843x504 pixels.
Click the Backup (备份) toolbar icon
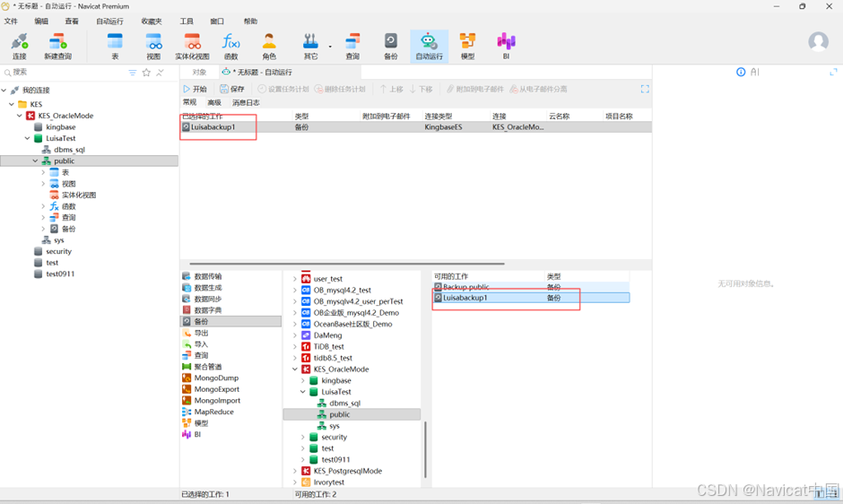tap(391, 46)
